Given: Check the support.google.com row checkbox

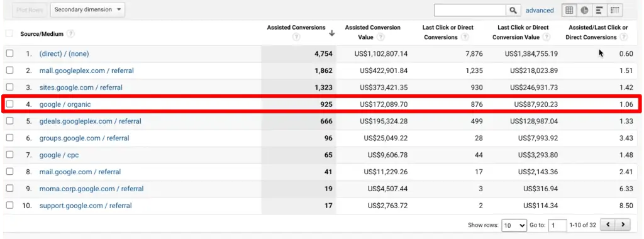Looking at the screenshot, I should point(9,205).
